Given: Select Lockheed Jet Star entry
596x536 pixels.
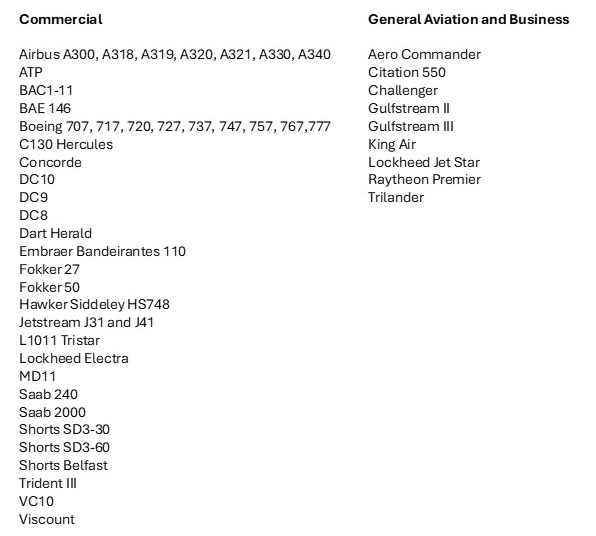Looking at the screenshot, I should tap(424, 162).
